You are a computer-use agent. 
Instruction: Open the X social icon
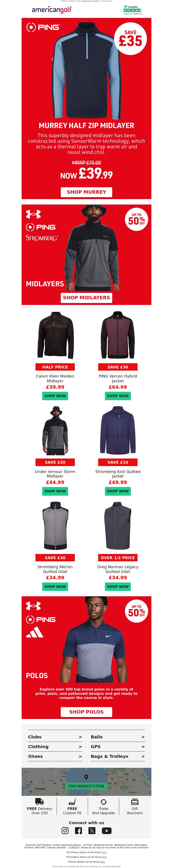click(92, 830)
